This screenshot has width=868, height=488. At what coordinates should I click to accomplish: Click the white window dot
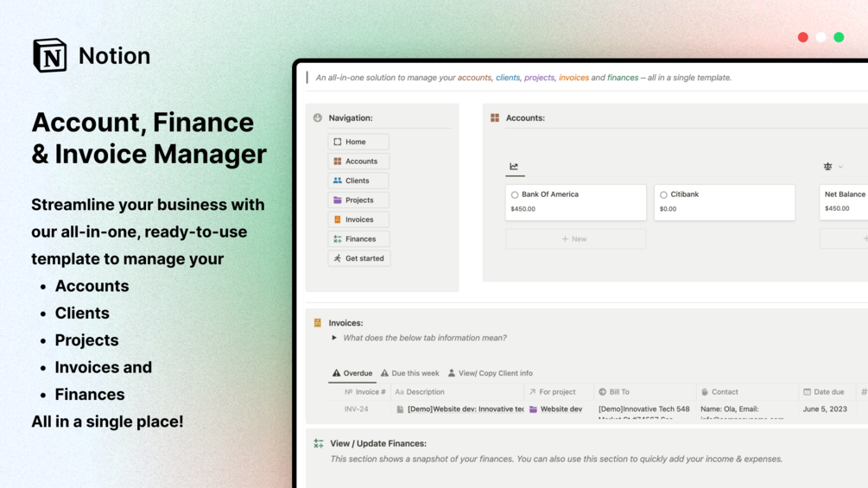[x=821, y=37]
